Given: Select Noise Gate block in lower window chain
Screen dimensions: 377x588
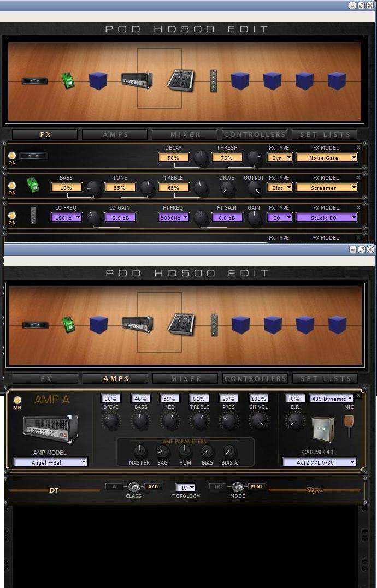Looking at the screenshot, I should click(x=36, y=325).
